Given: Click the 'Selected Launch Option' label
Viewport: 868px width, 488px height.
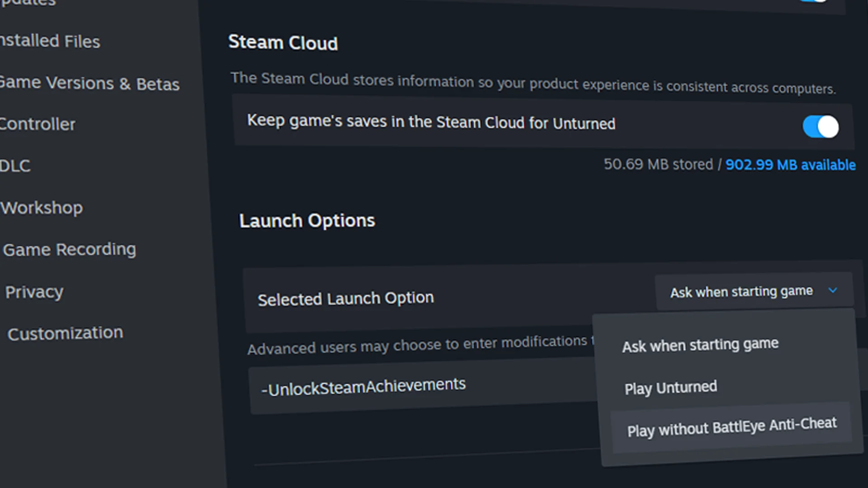Looking at the screenshot, I should click(x=346, y=299).
